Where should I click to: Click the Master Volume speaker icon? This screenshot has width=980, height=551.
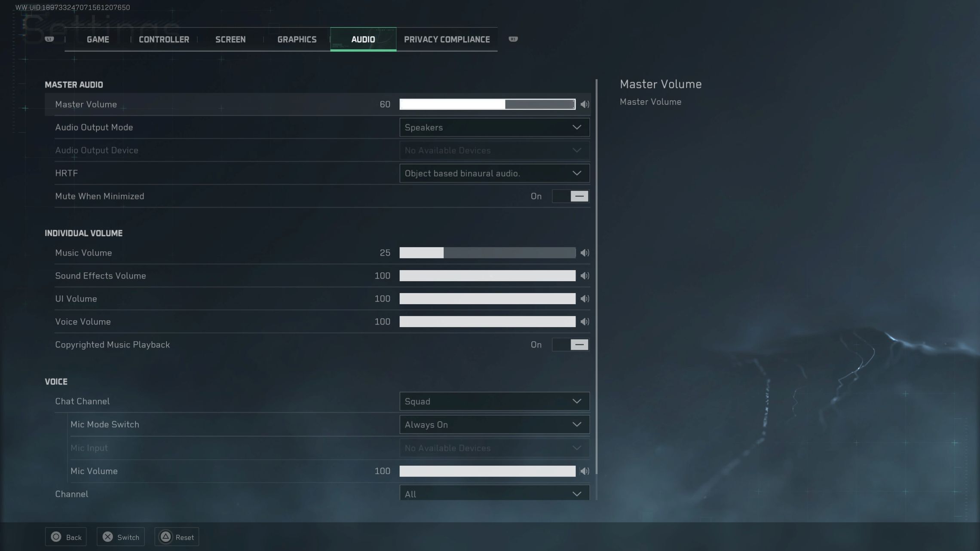[585, 104]
